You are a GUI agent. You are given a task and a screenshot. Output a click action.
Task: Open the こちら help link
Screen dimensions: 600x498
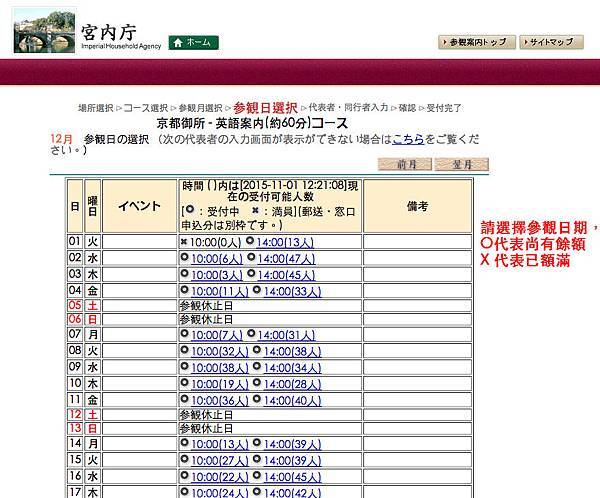click(x=408, y=139)
